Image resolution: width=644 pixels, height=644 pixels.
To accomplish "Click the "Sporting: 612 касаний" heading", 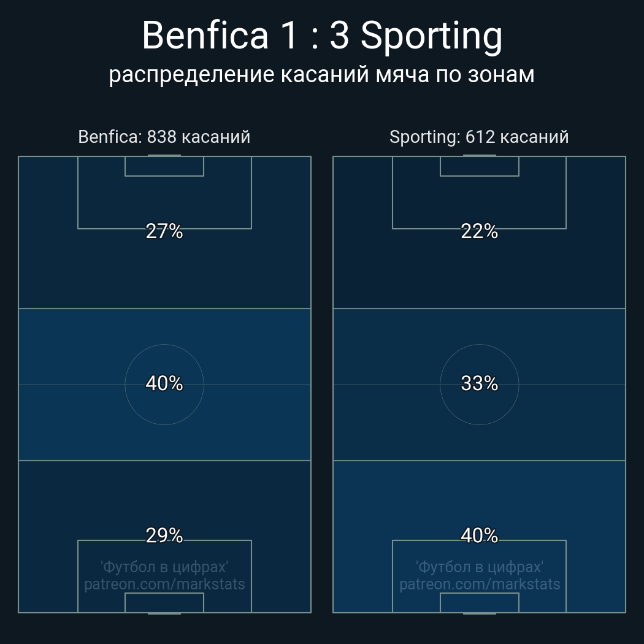I will [479, 137].
